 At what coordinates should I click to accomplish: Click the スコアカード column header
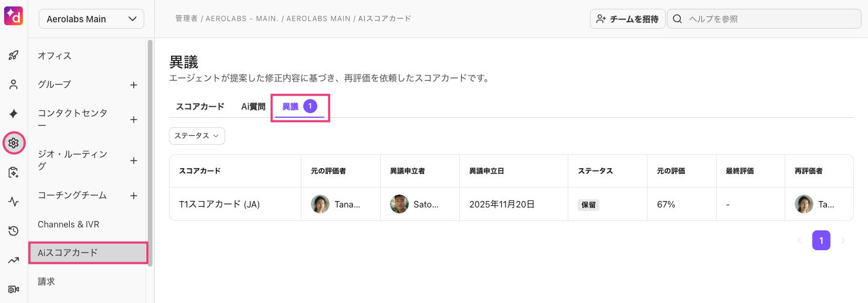click(200, 171)
